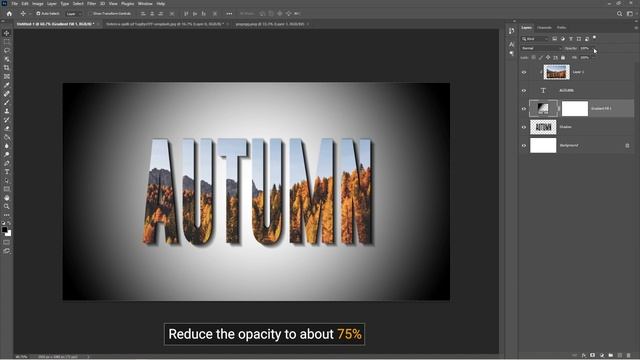Image resolution: width=640 pixels, height=360 pixels.
Task: Click the Fill value field
Action: click(x=585, y=58)
